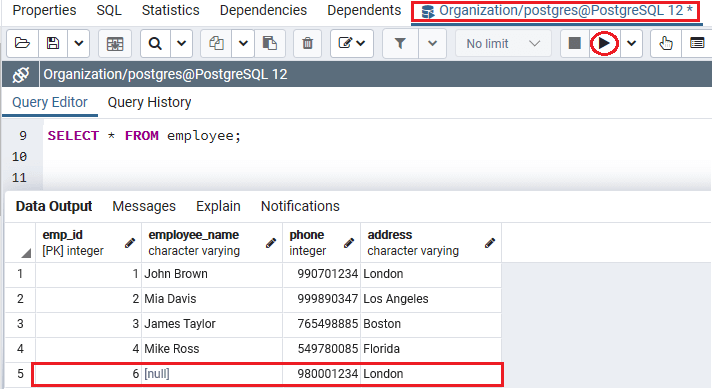
Task: Open the Statistics tab
Action: (171, 10)
